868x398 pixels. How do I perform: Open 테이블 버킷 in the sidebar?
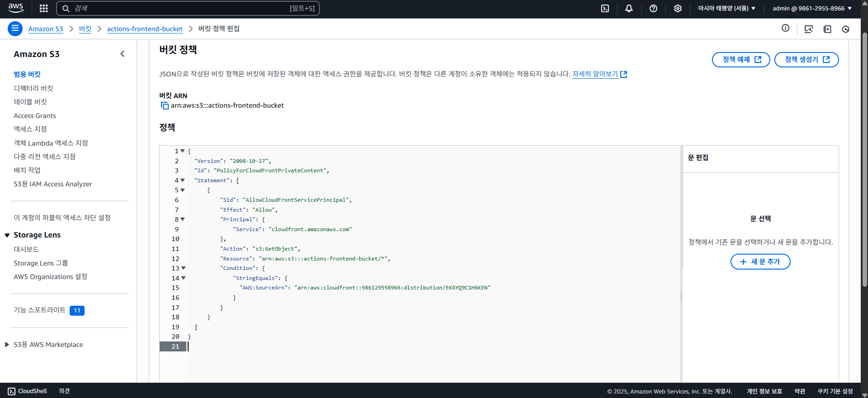tap(30, 102)
